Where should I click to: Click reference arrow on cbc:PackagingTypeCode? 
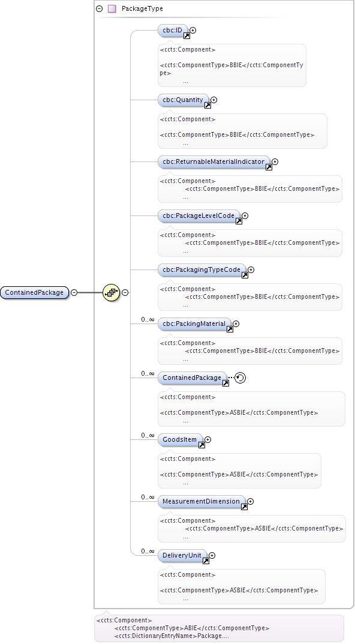pyautogui.click(x=245, y=275)
